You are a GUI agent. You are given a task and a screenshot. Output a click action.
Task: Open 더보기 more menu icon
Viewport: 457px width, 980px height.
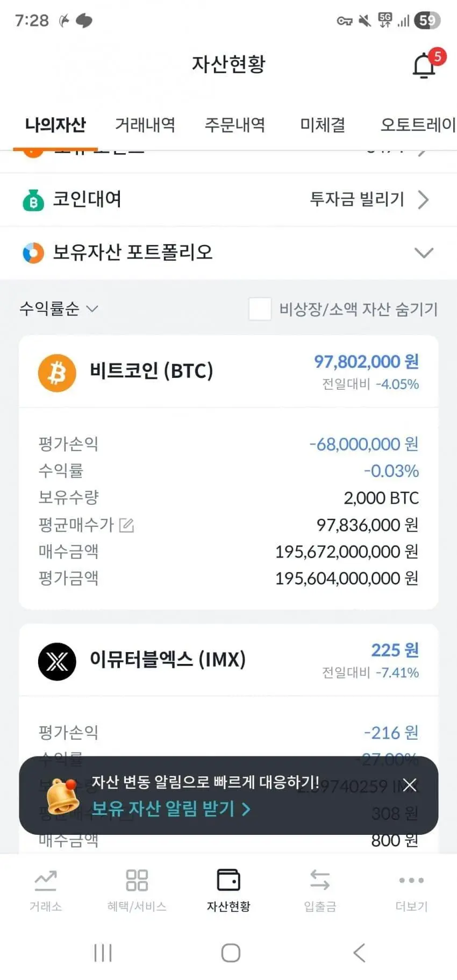(x=411, y=881)
